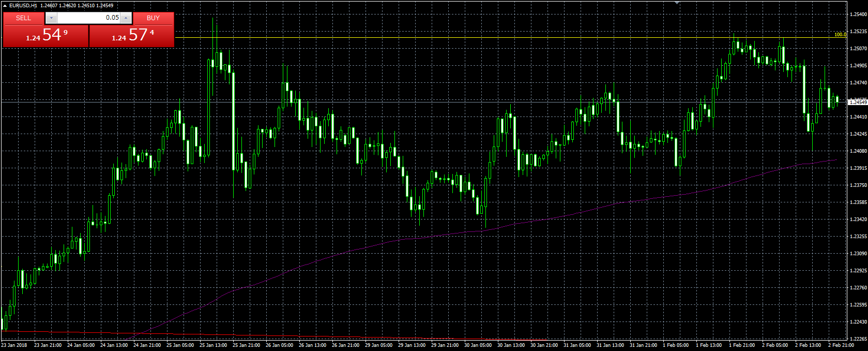Screen dimensions: 868x351
Task: Focus the 0.05 volume input field
Action: click(x=88, y=18)
